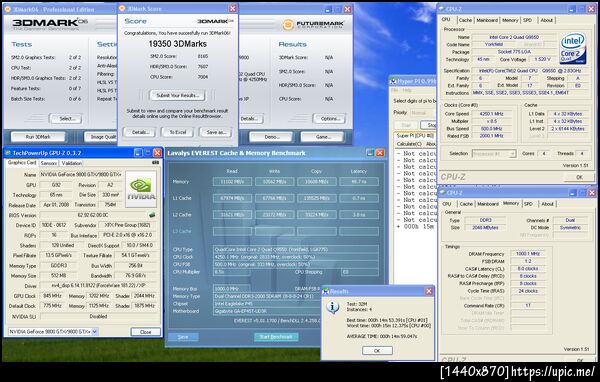The width and height of the screenshot is (600, 382).
Task: Close the 3DMark Score dialog
Action: click(233, 8)
